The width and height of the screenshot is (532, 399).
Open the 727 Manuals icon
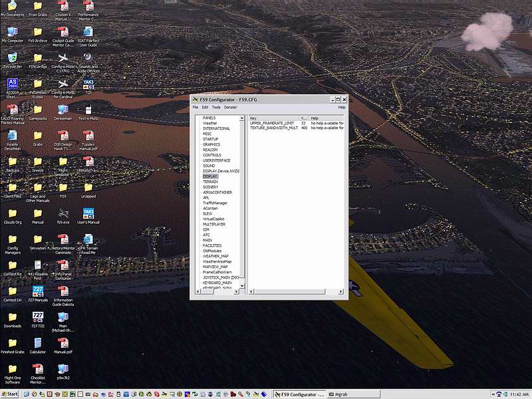[38, 291]
